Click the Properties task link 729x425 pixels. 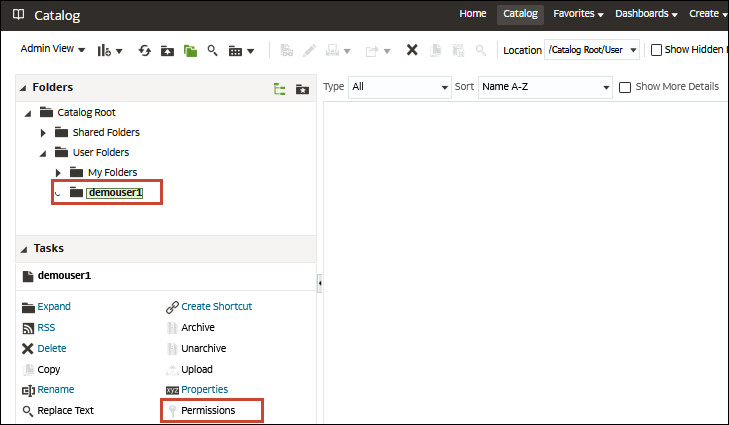point(205,389)
